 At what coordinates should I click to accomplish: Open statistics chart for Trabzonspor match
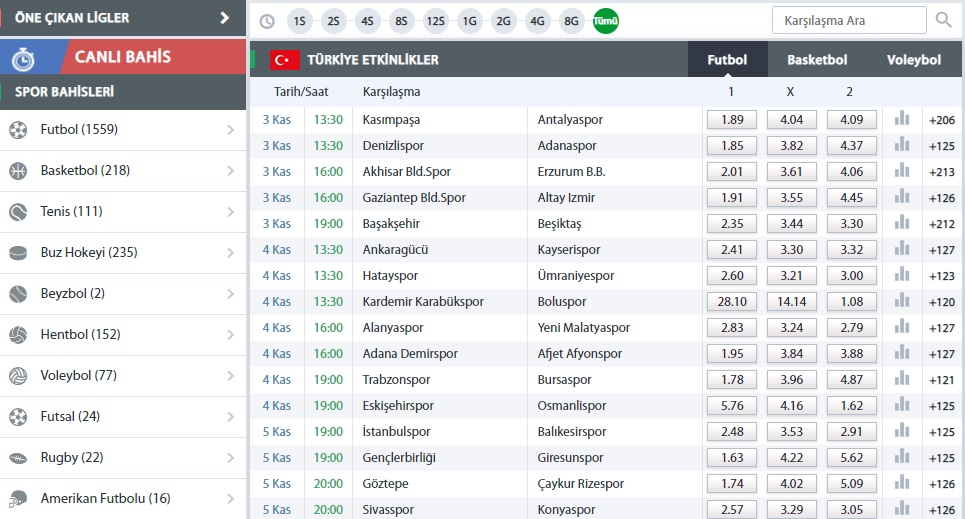902,378
